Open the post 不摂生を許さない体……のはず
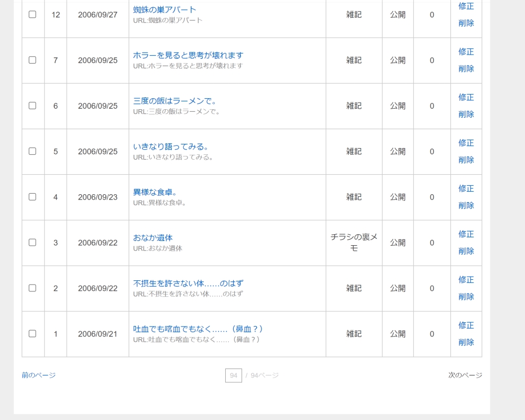The width and height of the screenshot is (525, 420). pyautogui.click(x=188, y=283)
